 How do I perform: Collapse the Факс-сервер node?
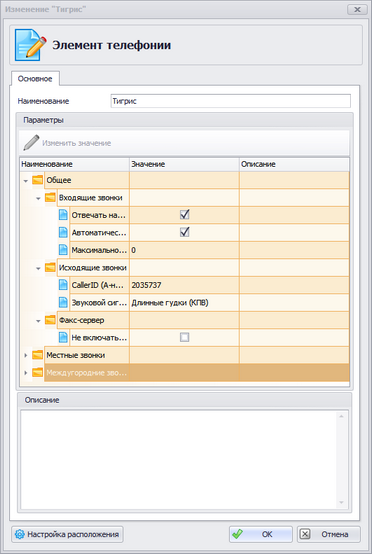(x=38, y=321)
